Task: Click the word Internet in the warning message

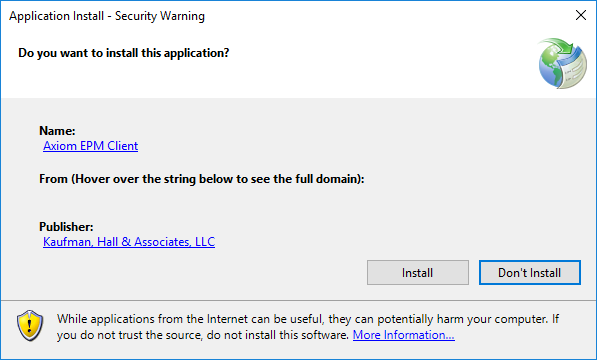Action: tap(227, 319)
